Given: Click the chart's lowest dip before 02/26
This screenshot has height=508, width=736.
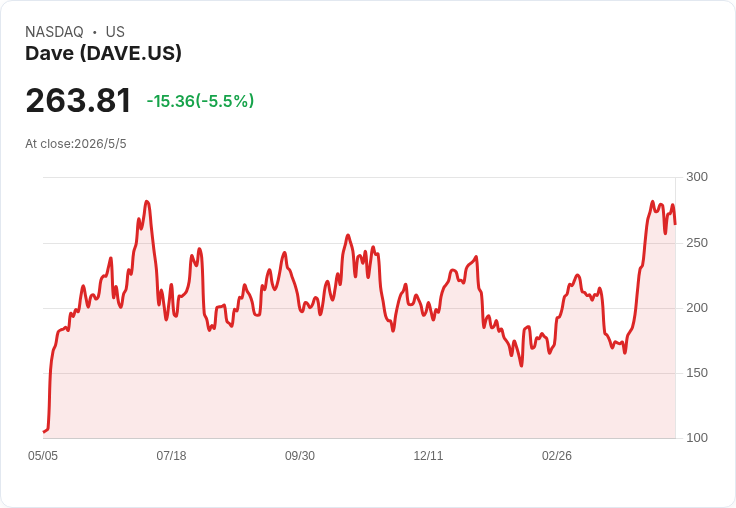Looking at the screenshot, I should pos(521,365).
